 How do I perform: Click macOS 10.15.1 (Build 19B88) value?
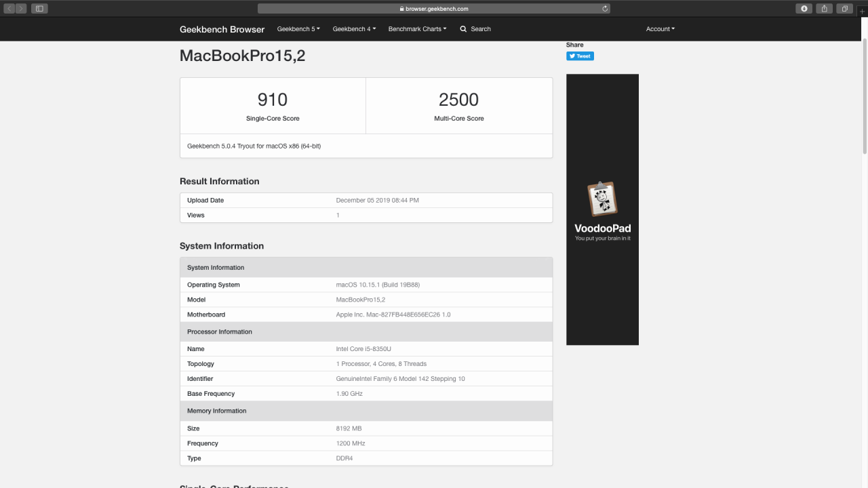378,285
